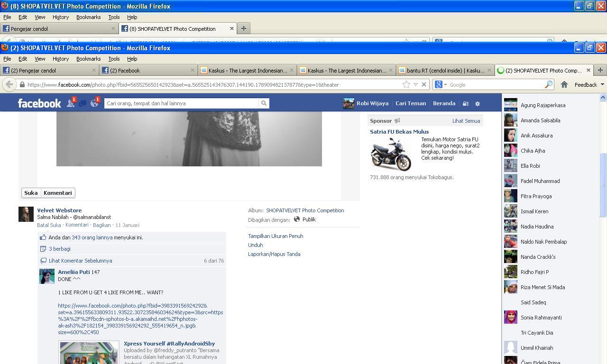Click the sponsor megaphone icon
The image size is (607, 364).
pos(397,121)
